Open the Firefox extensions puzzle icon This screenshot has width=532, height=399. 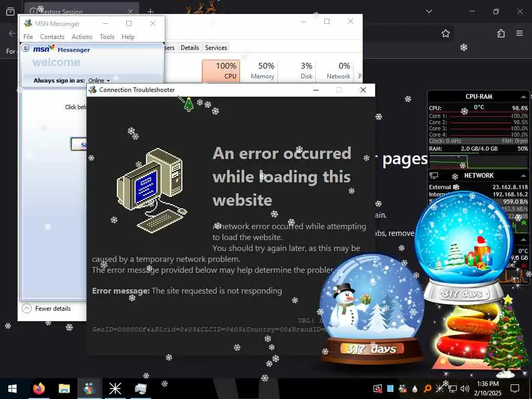point(501,33)
